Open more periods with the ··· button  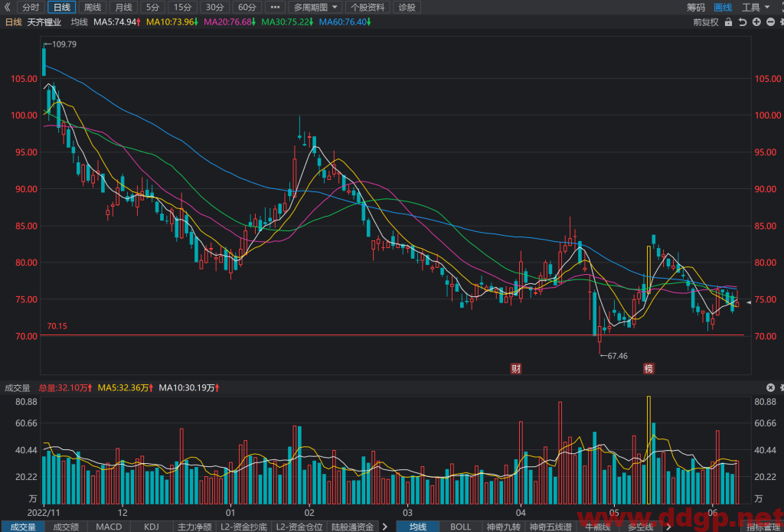point(275,7)
